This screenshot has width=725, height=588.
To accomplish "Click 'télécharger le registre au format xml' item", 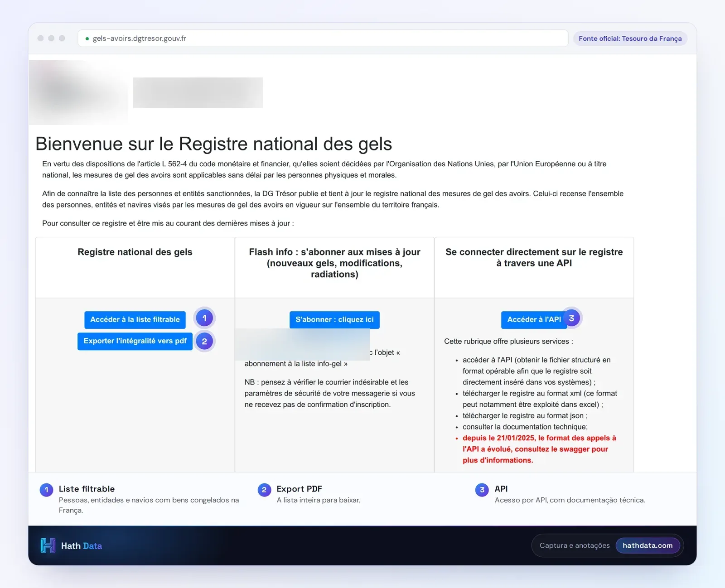I will [540, 399].
